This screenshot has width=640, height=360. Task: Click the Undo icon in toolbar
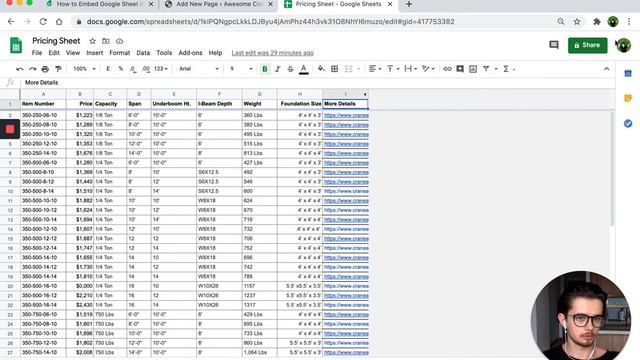(20, 69)
